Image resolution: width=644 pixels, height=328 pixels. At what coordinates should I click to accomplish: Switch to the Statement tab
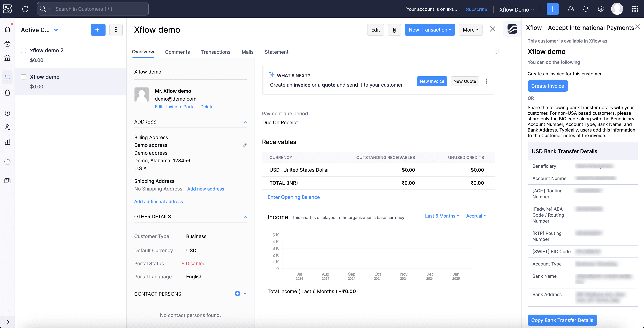coord(277,52)
